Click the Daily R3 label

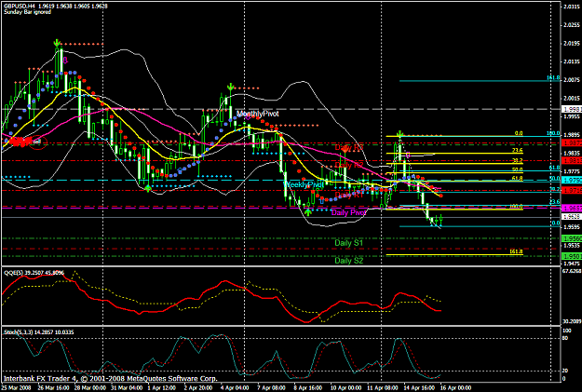tap(349, 147)
